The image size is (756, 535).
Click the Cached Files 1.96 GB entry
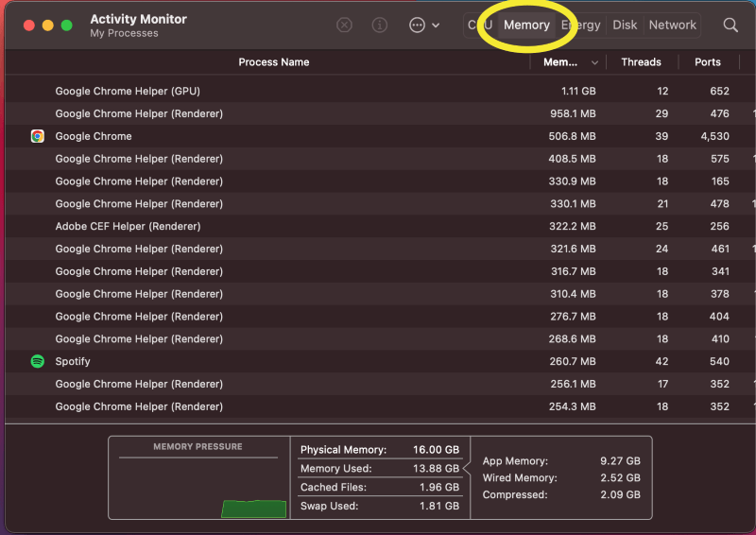pos(380,487)
